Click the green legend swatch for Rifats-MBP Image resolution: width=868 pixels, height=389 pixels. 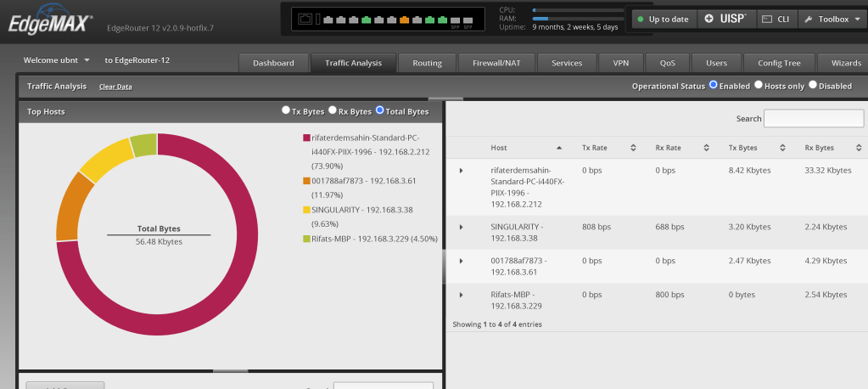pos(306,239)
